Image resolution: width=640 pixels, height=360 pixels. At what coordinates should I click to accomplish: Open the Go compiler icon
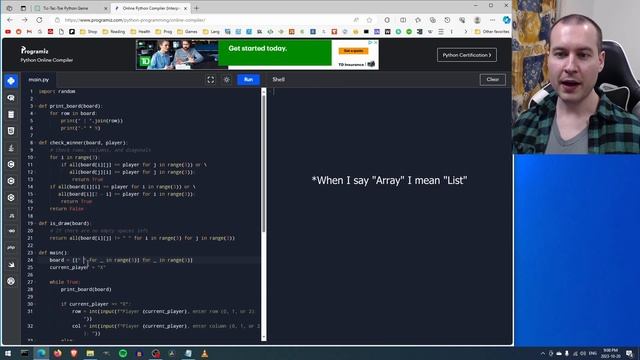pyautogui.click(x=11, y=231)
